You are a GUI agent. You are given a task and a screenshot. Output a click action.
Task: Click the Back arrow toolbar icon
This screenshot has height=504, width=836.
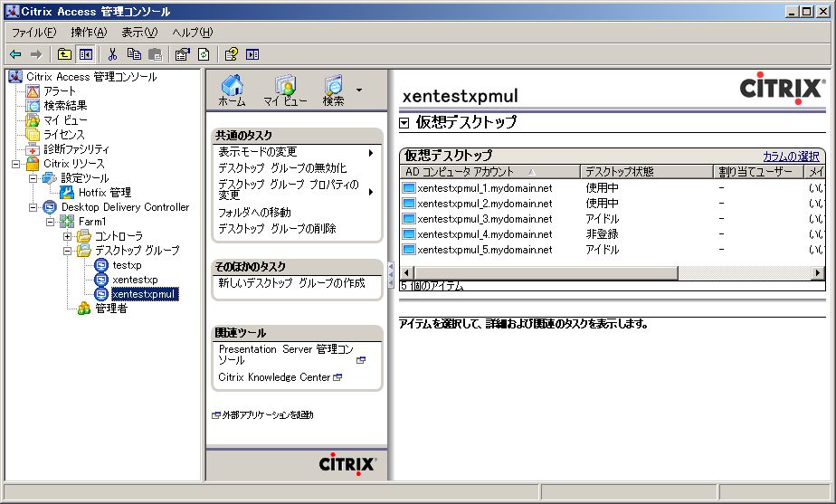pos(15,54)
